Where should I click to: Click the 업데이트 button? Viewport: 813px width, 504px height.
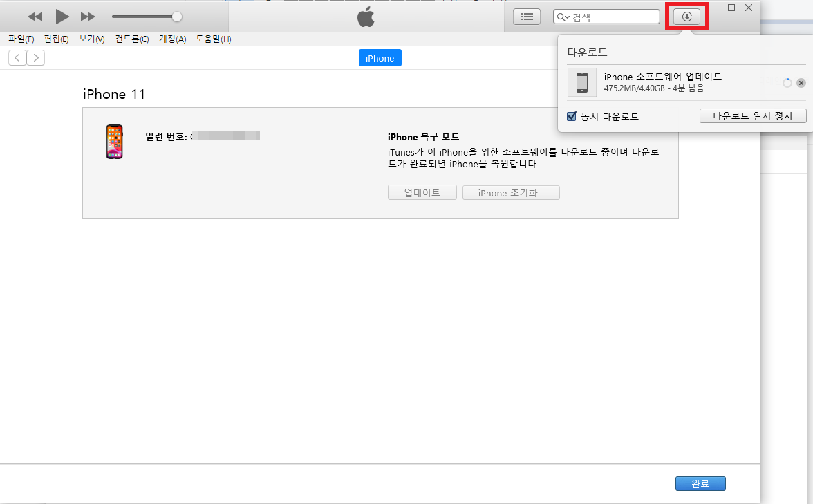[422, 192]
